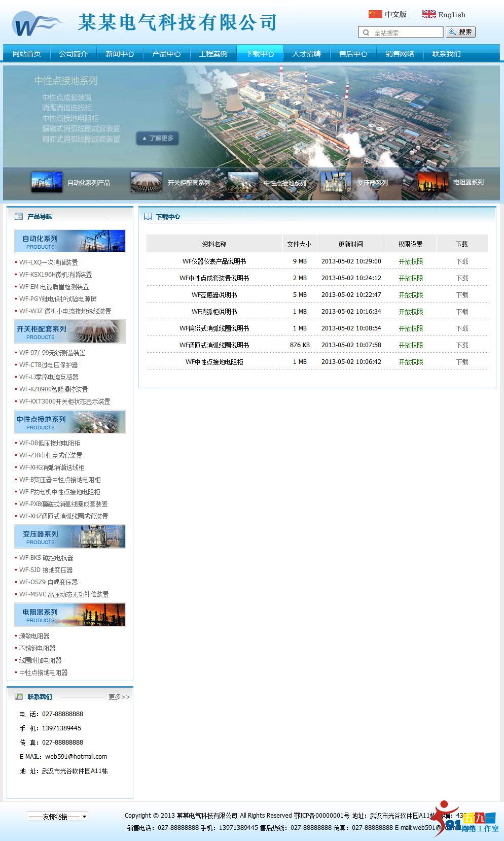
Task: Click 876 KB file size cell
Action: pos(300,345)
